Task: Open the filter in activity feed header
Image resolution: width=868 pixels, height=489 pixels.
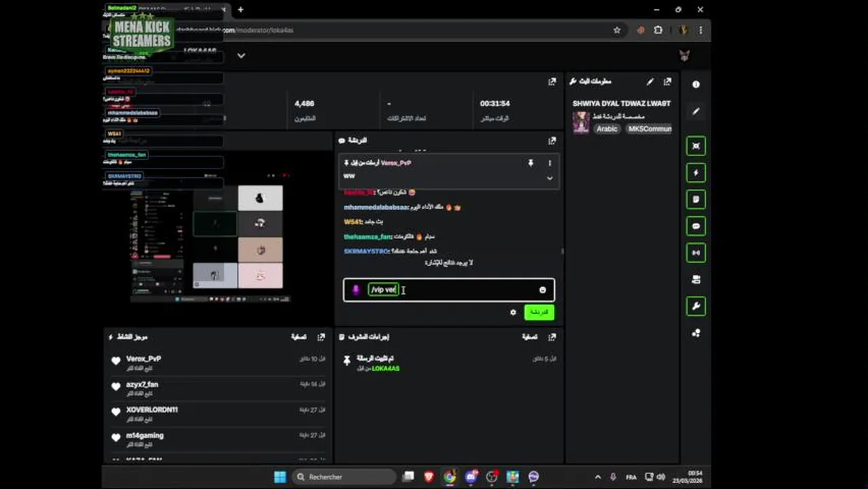Action: [299, 337]
